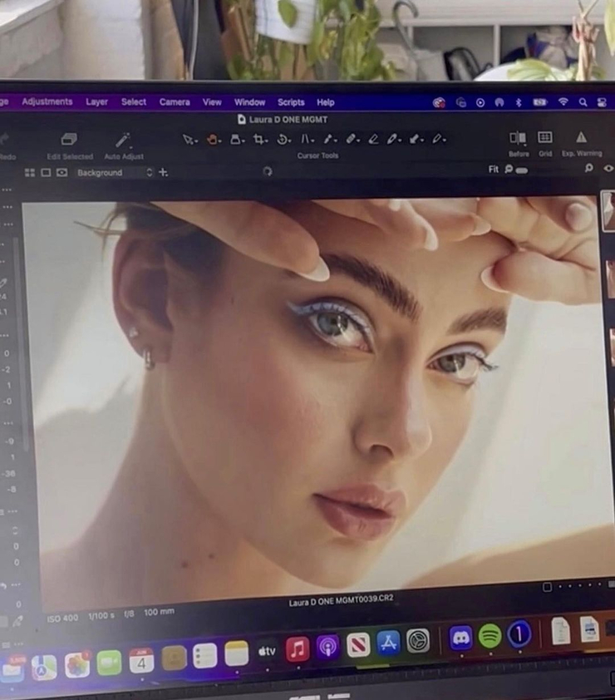This screenshot has width=615, height=700.
Task: Select the Rotate cursor tool
Action: click(283, 139)
